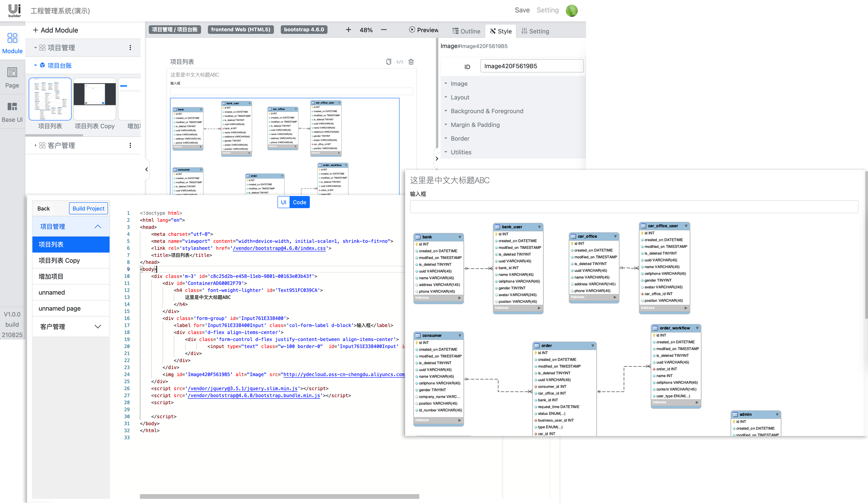The image size is (868, 503).
Task: View code of 项目列表 page icon
Action: pyautogui.click(x=400, y=62)
